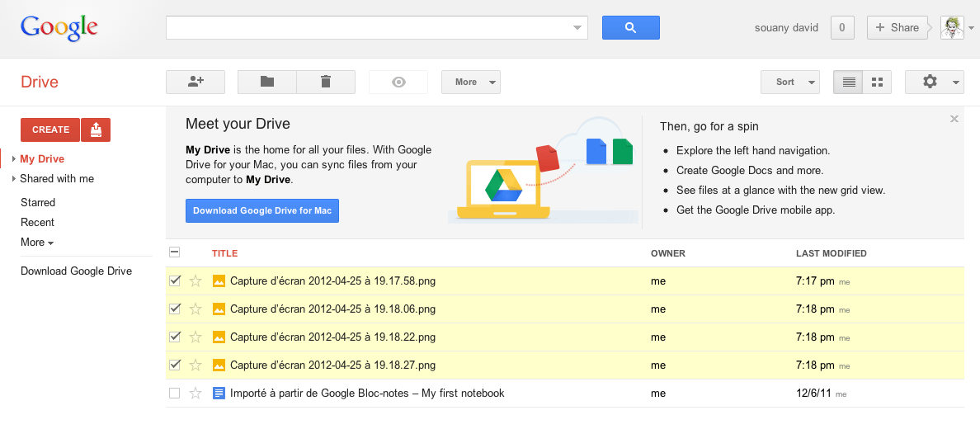Select My Drive in the sidebar
The image size is (980, 429).
click(42, 159)
